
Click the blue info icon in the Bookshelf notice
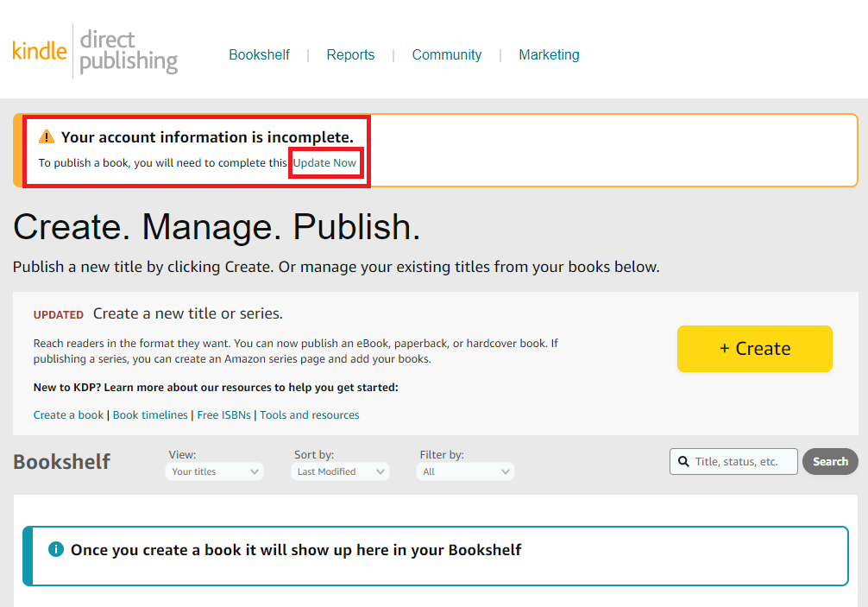click(x=56, y=549)
